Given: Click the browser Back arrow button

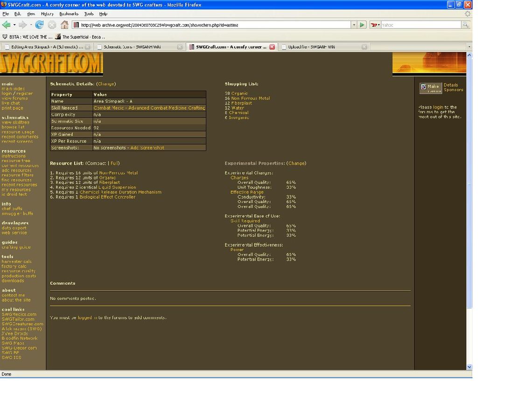Looking at the screenshot, I should (x=6, y=25).
